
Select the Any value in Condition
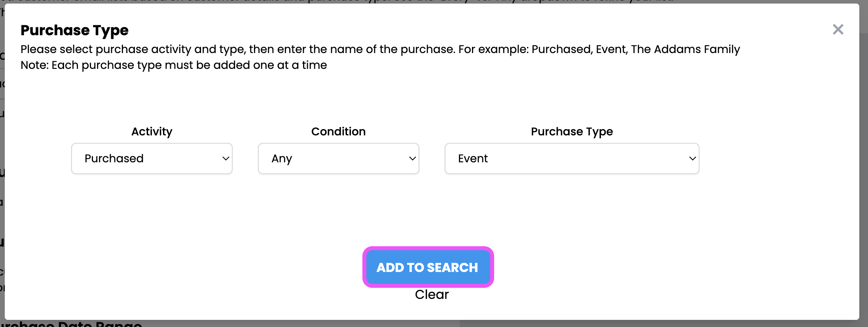coord(281,158)
